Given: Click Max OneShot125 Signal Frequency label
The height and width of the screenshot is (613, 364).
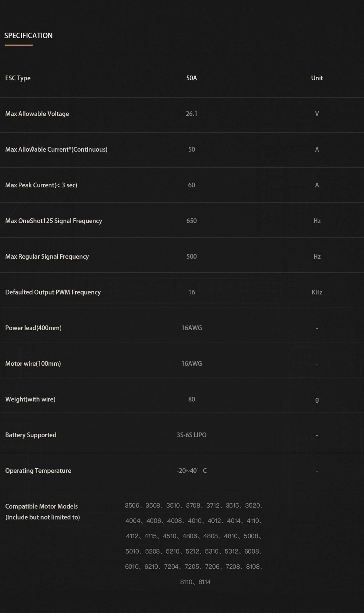Looking at the screenshot, I should point(53,221).
